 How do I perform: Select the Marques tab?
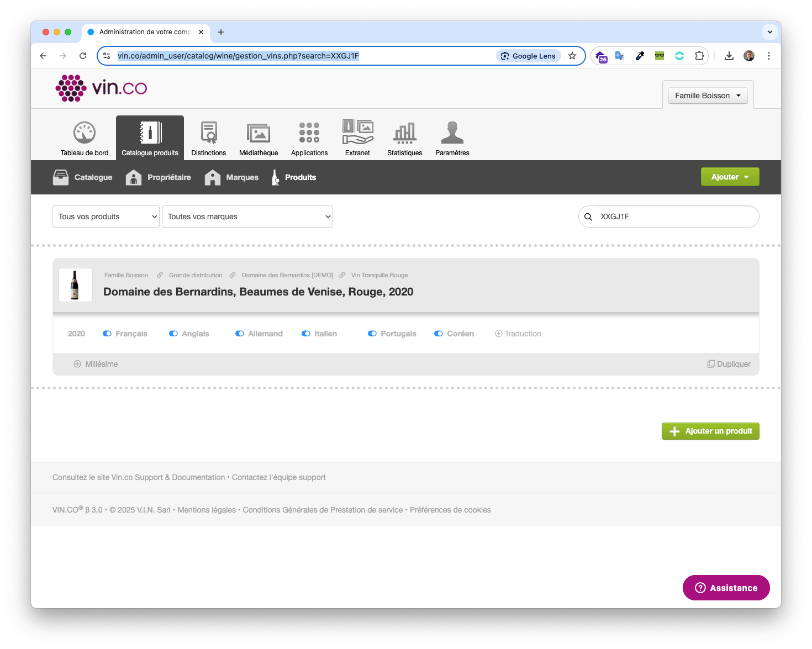click(231, 177)
